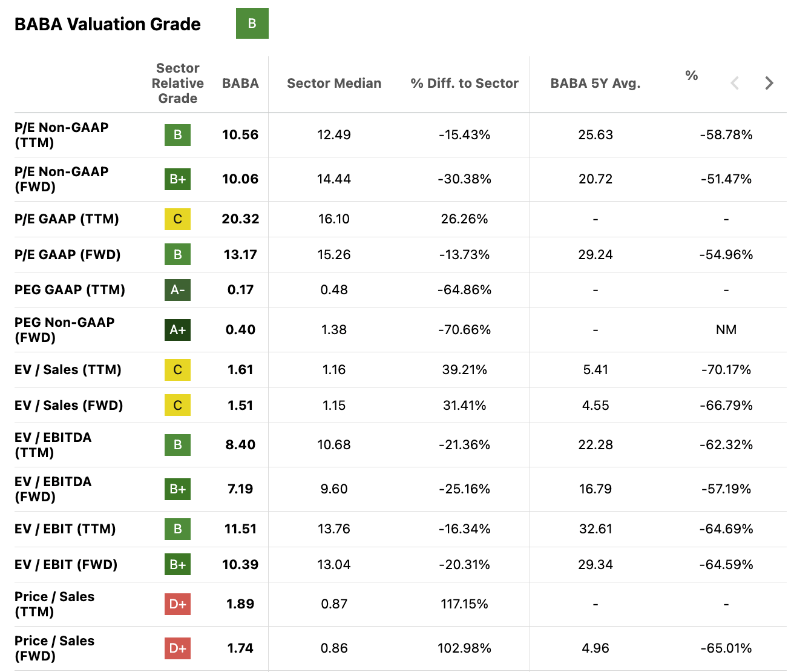Screen dimensions: 794x672
Task: Click the right chevron to show more columns
Action: pos(769,82)
